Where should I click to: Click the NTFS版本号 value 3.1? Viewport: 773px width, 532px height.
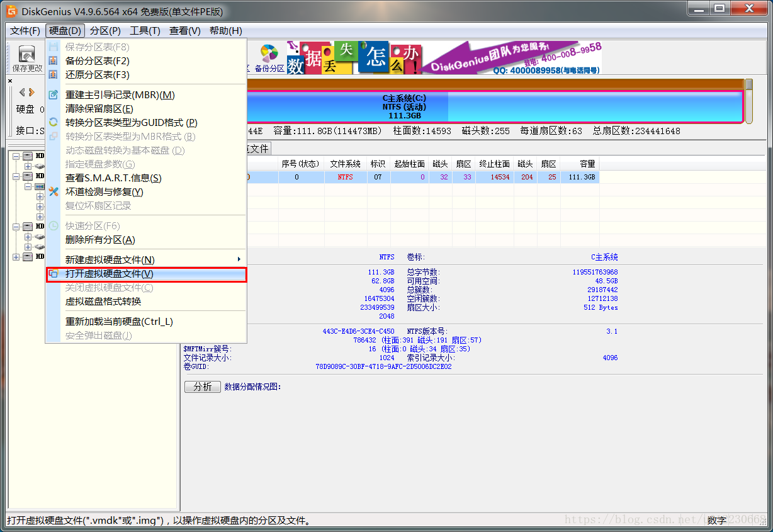[x=612, y=331]
